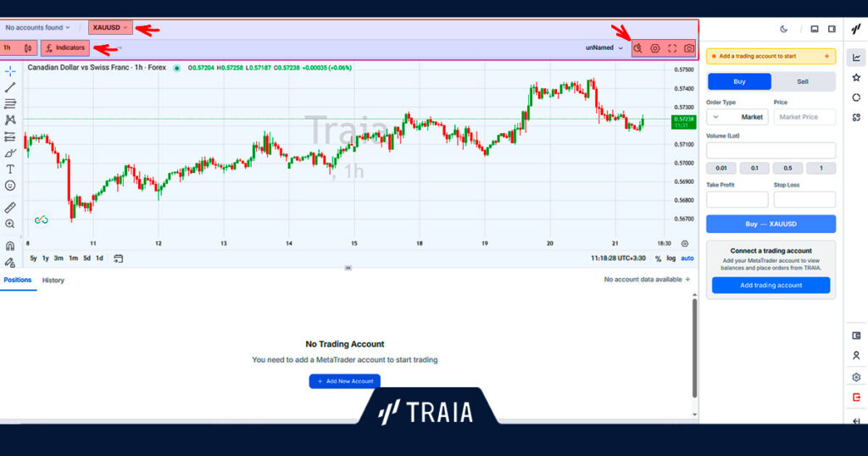Open the wallet icon in right sidebar

coord(856,336)
